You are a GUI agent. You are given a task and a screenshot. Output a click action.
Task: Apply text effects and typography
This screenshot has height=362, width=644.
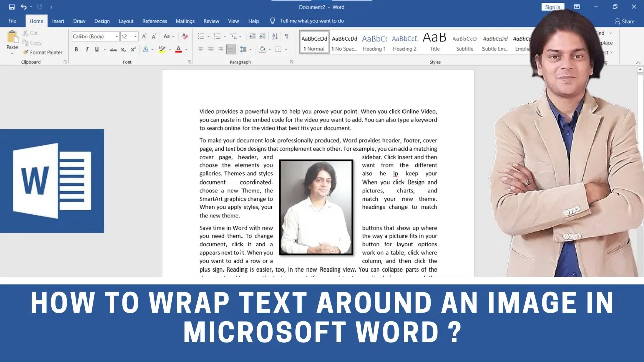146,49
